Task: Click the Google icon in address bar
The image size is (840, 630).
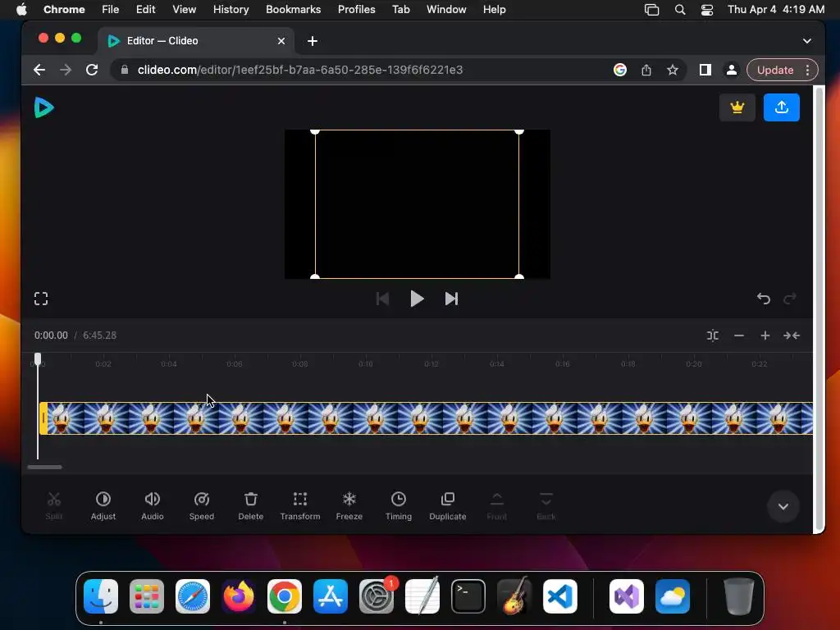Action: click(x=620, y=71)
